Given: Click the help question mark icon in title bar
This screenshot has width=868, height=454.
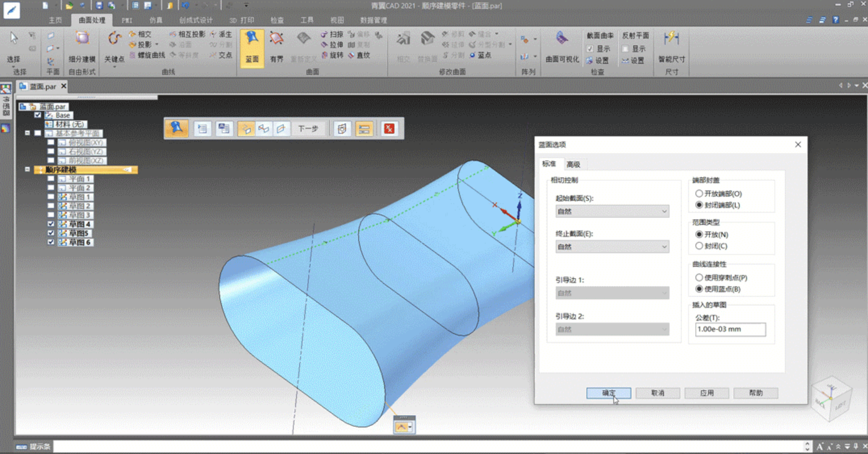Looking at the screenshot, I should (x=835, y=20).
